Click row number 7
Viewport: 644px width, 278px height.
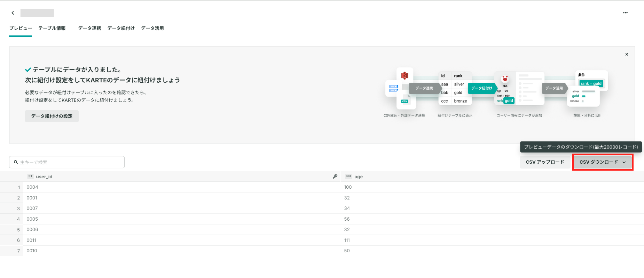pos(19,251)
